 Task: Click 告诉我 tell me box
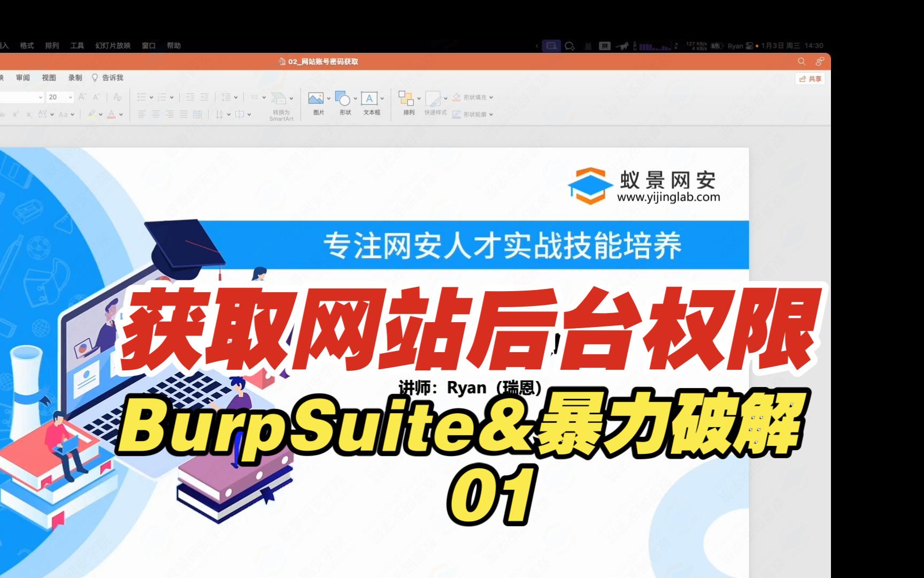107,78
